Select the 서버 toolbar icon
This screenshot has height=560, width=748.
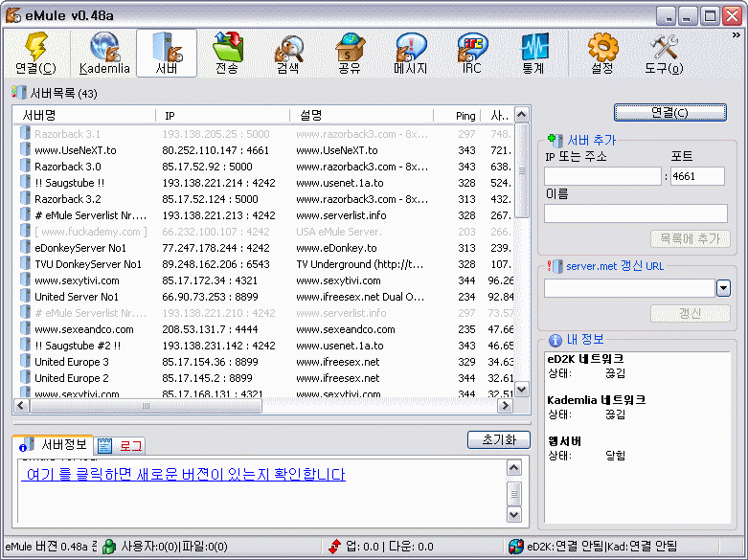(167, 53)
